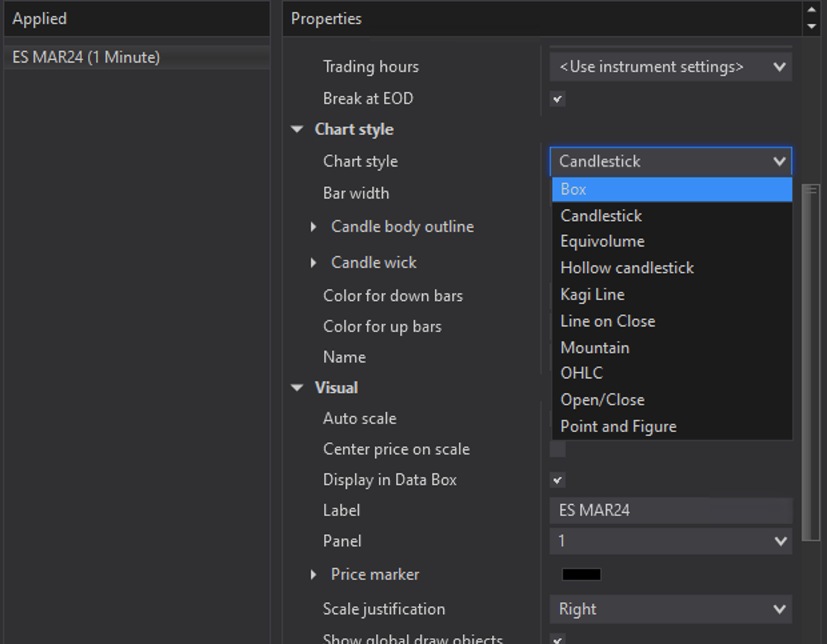The image size is (827, 644).
Task: Pick OHLC from the dropdown list
Action: tap(582, 373)
